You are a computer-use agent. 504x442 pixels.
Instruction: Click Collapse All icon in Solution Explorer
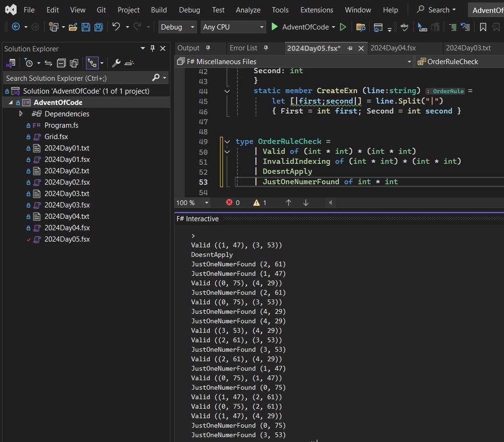tap(61, 63)
